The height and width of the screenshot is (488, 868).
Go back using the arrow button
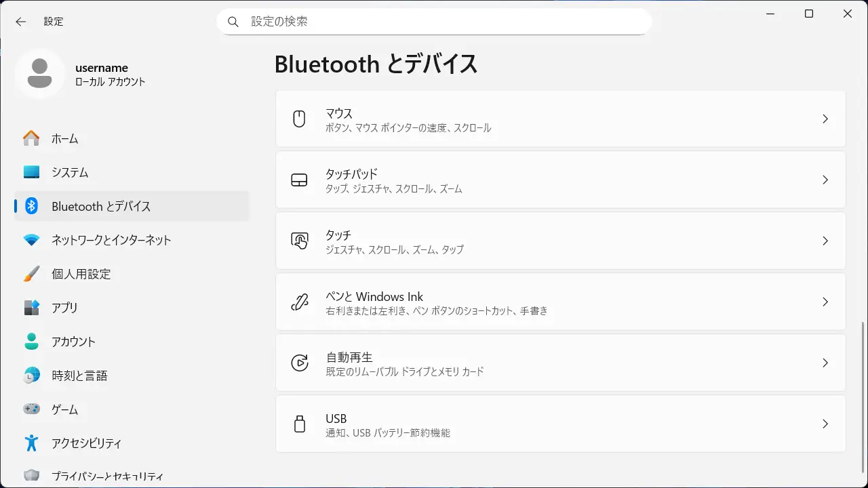click(x=21, y=22)
